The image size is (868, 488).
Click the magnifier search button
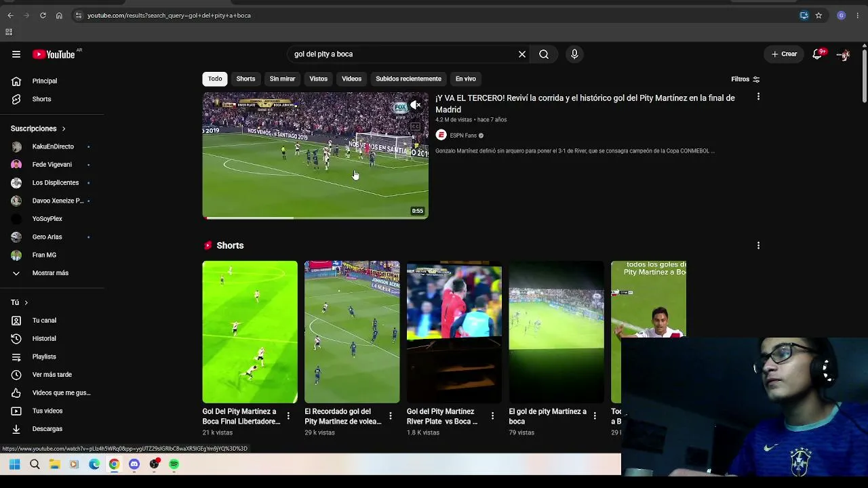544,54
